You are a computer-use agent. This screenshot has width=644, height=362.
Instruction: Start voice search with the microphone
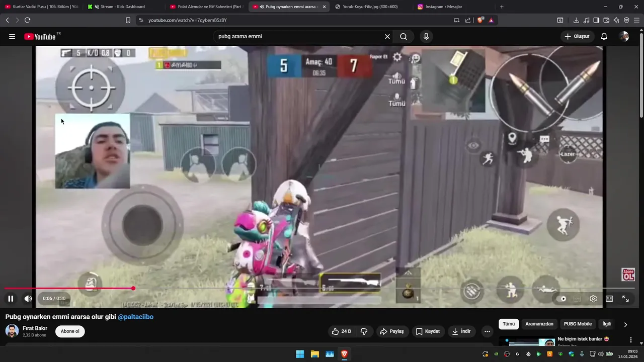point(426,37)
